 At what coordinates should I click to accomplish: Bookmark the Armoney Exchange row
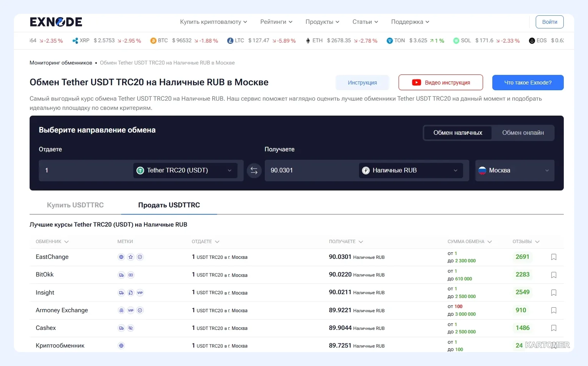[x=554, y=310]
